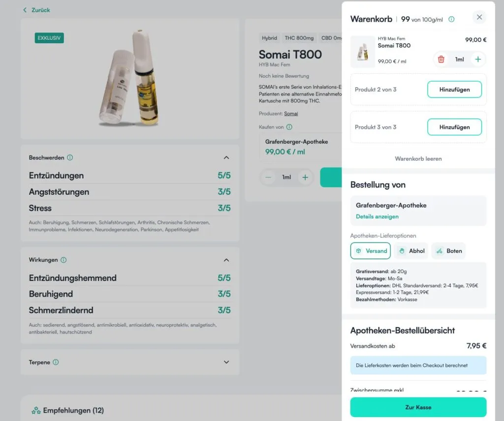Open info tooltip next to 99 von 100g/ml
This screenshot has width=504, height=421.
click(x=451, y=19)
